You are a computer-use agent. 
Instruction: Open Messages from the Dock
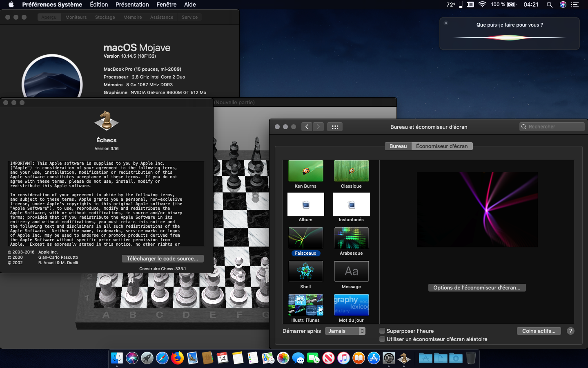(x=298, y=358)
